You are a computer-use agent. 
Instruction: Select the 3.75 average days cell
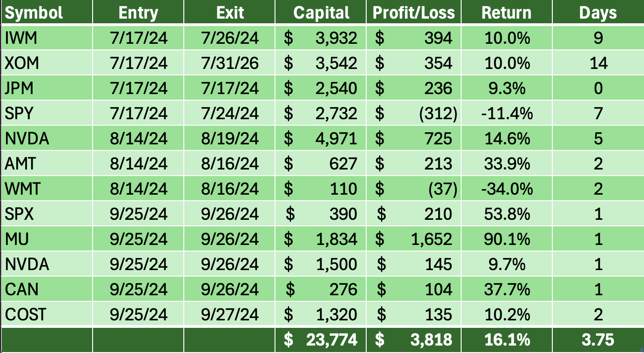pos(598,339)
